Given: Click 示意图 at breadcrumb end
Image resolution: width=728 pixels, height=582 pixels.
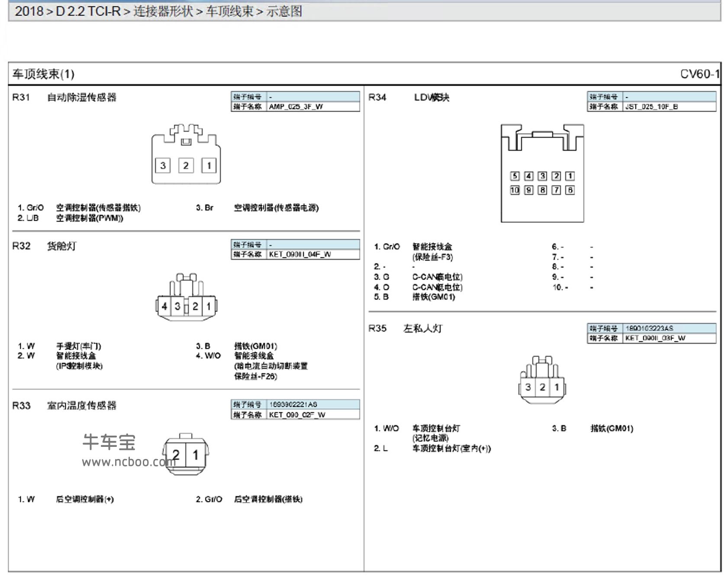Looking at the screenshot, I should [284, 11].
